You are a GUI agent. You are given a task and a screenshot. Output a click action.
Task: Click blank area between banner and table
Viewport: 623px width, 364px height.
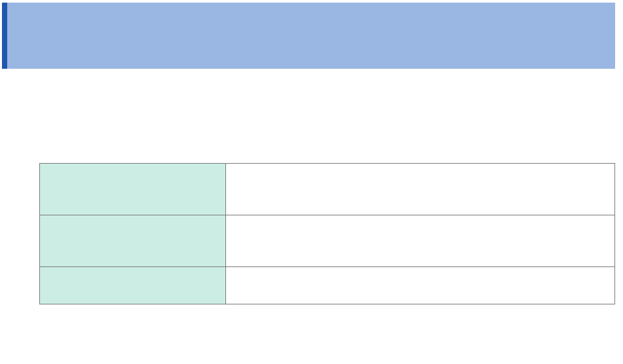pyautogui.click(x=311, y=116)
